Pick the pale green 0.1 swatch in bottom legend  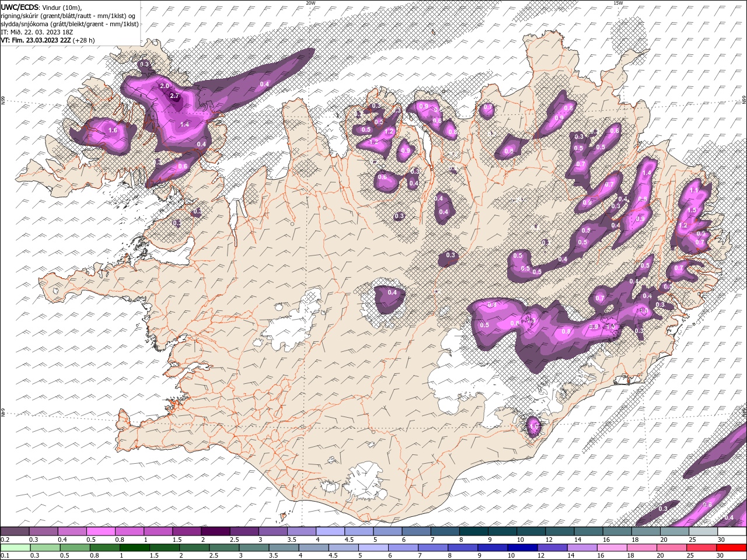15,548
